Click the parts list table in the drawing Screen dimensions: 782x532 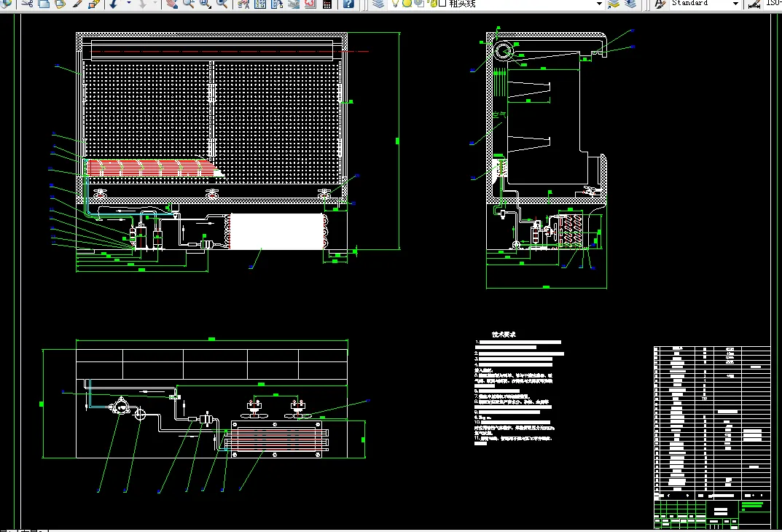[x=712, y=422]
